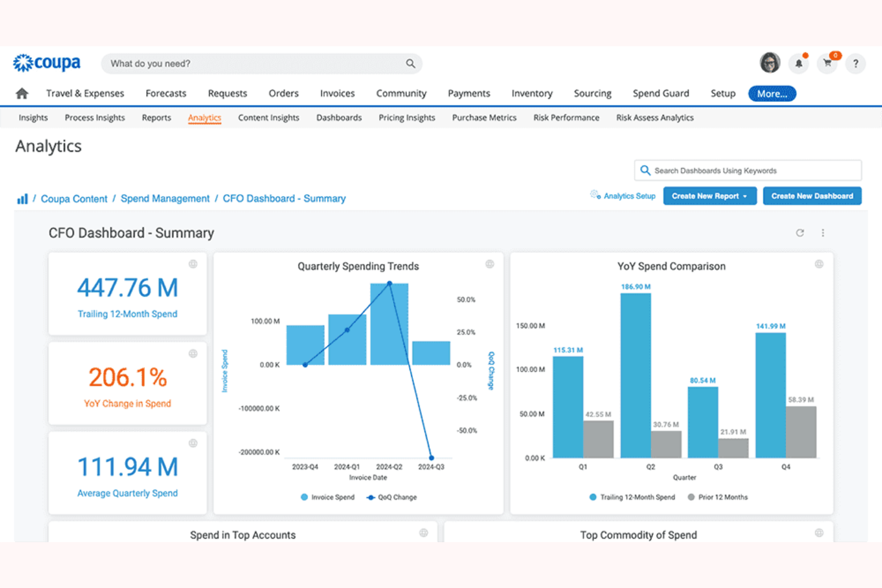Click the help question mark icon
The width and height of the screenshot is (882, 588).
point(856,63)
